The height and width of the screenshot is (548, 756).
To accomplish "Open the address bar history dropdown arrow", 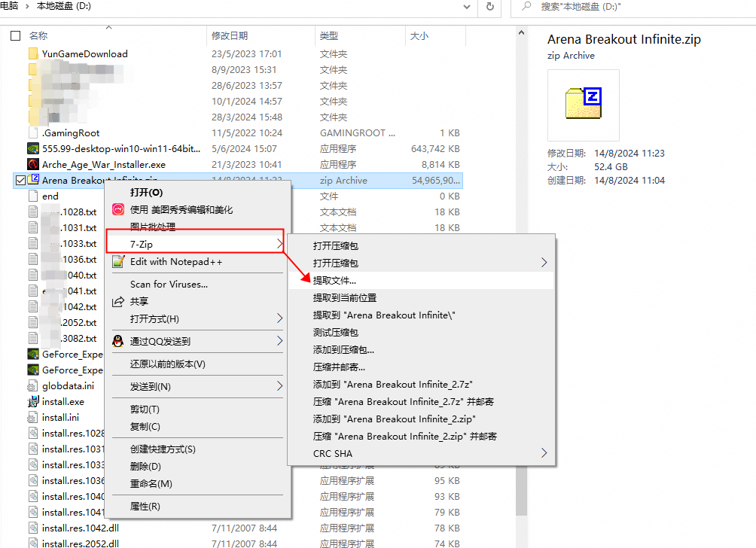I will (x=466, y=9).
